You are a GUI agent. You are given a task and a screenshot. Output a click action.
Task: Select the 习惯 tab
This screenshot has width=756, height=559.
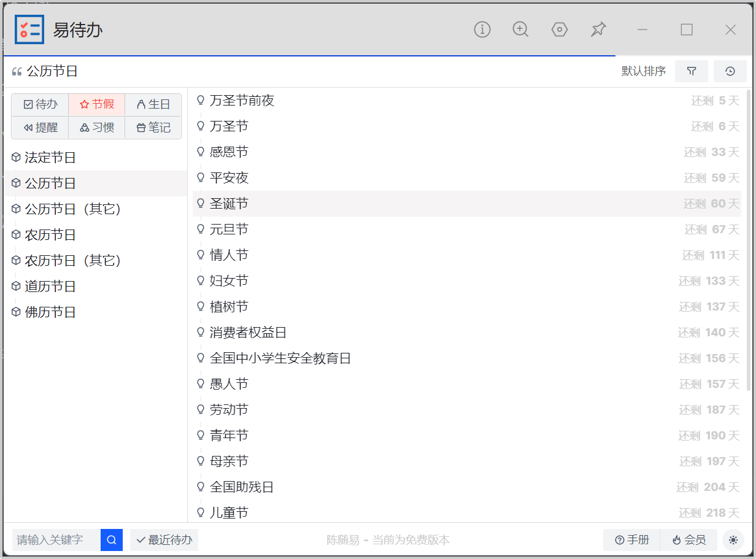coord(97,128)
